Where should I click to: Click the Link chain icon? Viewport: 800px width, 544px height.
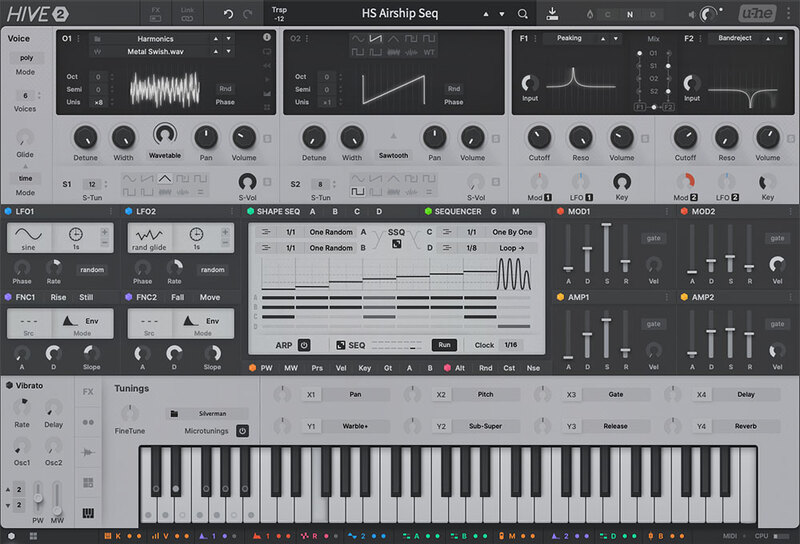187,14
